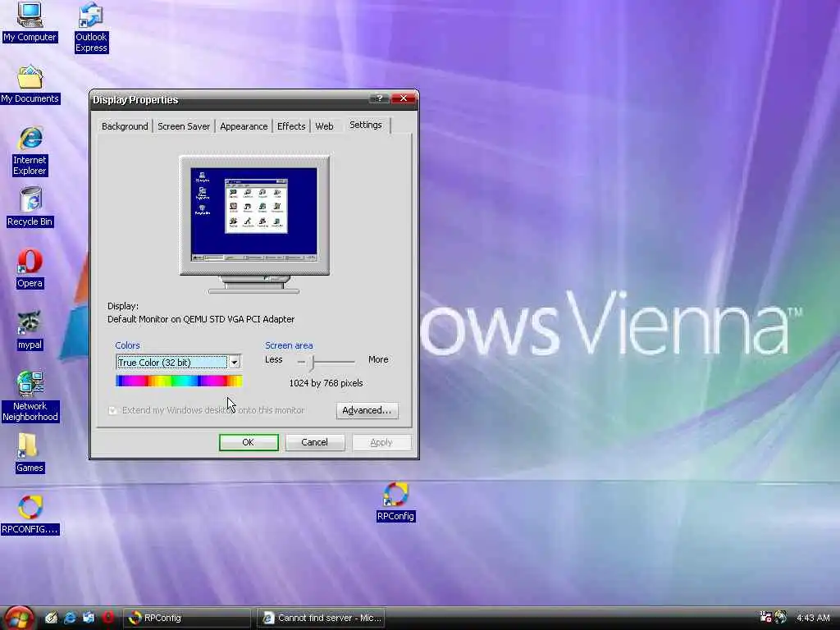This screenshot has height=630, width=840.
Task: Open the Colors dropdown arrow
Action: click(x=234, y=363)
